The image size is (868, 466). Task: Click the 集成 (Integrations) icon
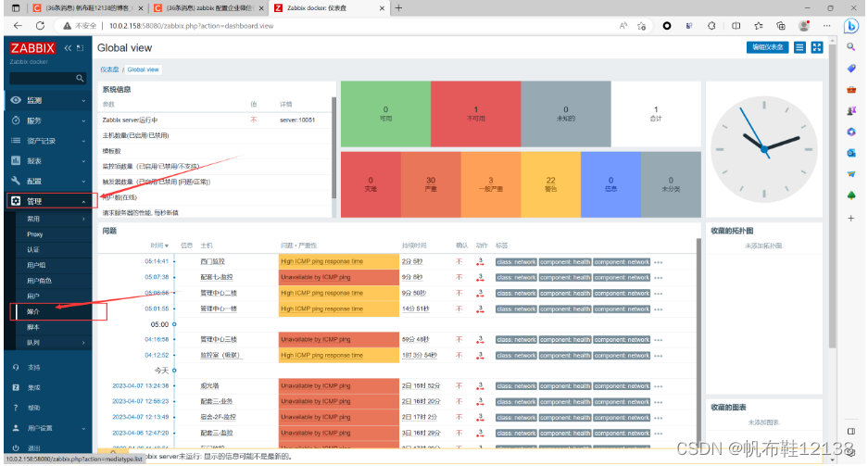point(16,387)
